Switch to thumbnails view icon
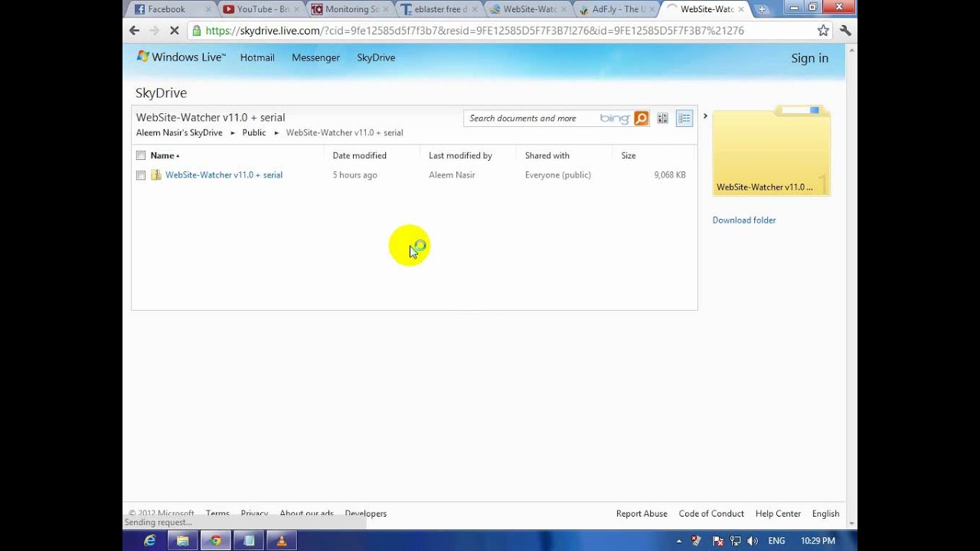The image size is (980, 551). click(x=662, y=118)
